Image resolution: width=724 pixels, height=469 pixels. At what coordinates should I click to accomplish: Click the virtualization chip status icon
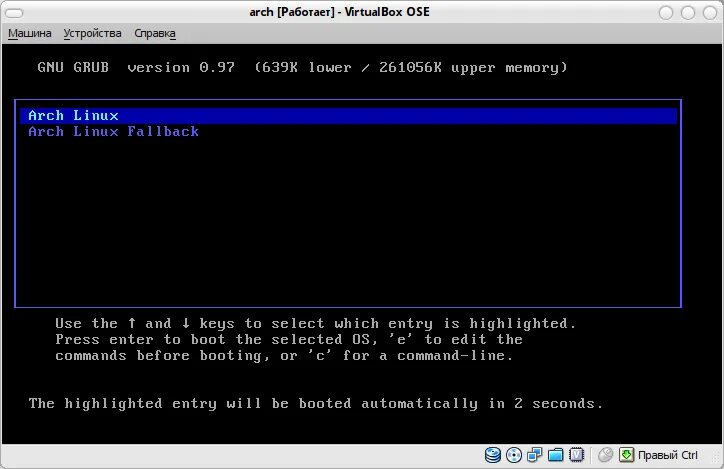576,455
